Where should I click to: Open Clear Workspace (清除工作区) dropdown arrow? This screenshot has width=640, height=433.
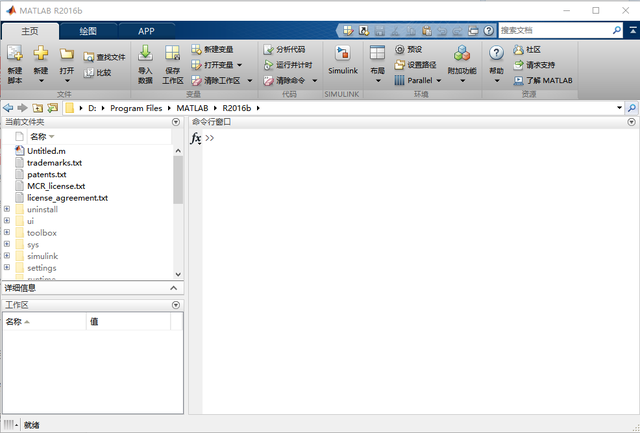(x=250, y=81)
